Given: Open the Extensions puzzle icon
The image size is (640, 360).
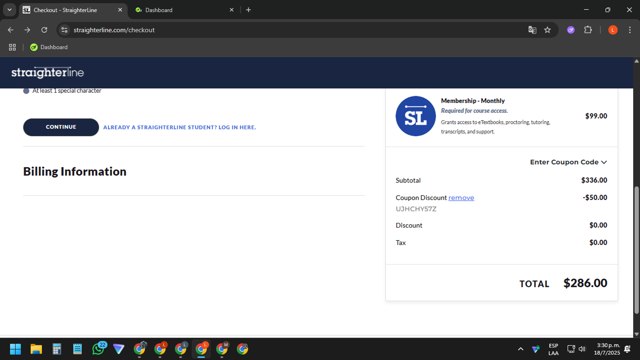Looking at the screenshot, I should pos(588,30).
